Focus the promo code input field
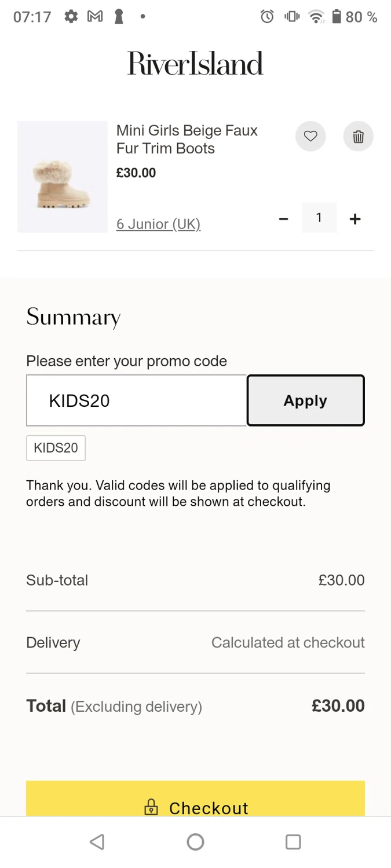 click(x=137, y=400)
